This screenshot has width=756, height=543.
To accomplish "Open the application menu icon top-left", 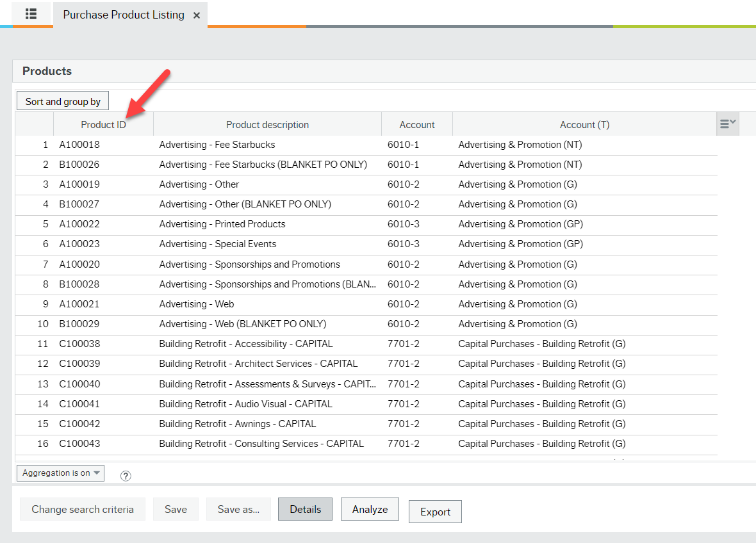I will click(30, 14).
